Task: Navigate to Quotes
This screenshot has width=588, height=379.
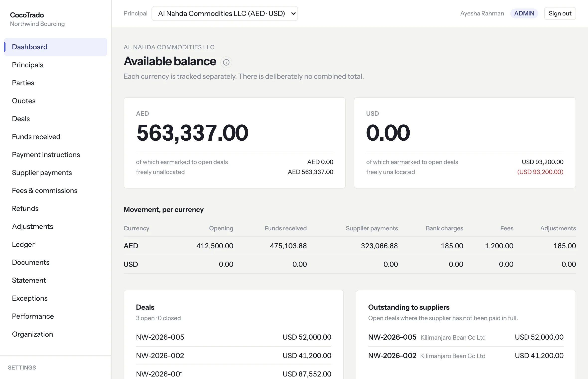Action: [56, 101]
